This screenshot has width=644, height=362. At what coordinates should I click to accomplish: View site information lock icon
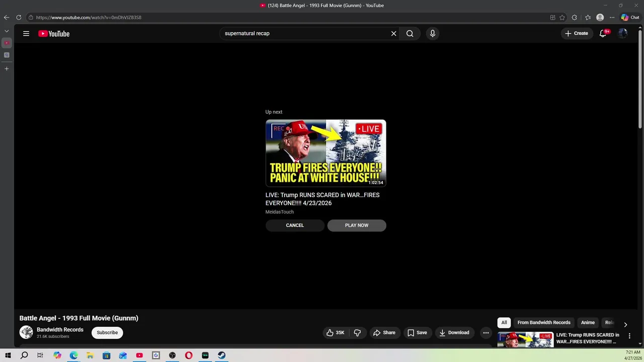[31, 18]
